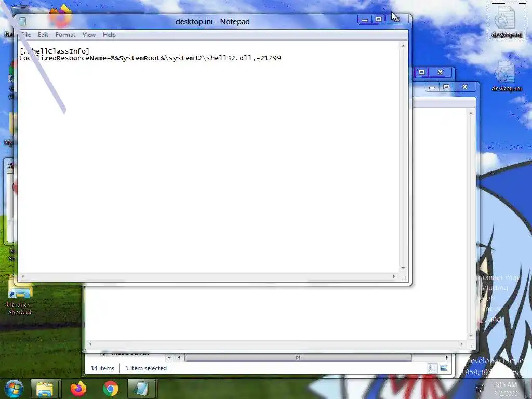Switch Explorer to large thumbnails view icon
The width and height of the screenshot is (532, 399).
tap(444, 368)
